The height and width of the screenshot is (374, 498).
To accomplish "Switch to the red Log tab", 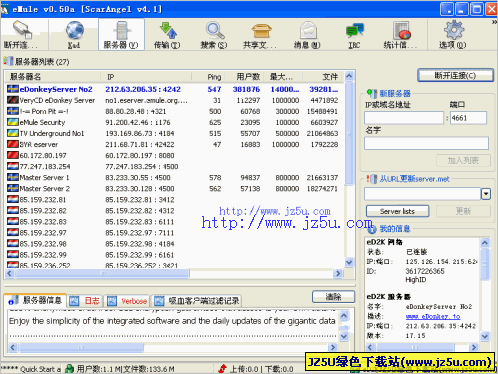I will [x=85, y=301].
